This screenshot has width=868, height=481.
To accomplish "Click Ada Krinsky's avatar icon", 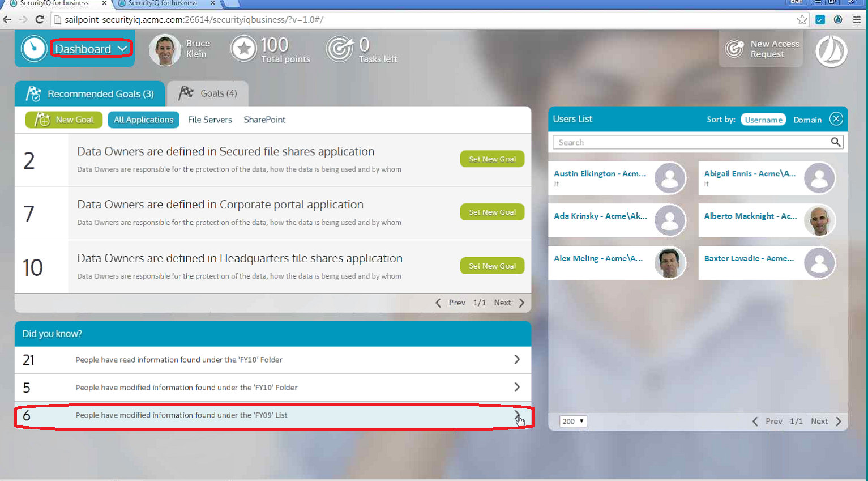I will click(670, 220).
